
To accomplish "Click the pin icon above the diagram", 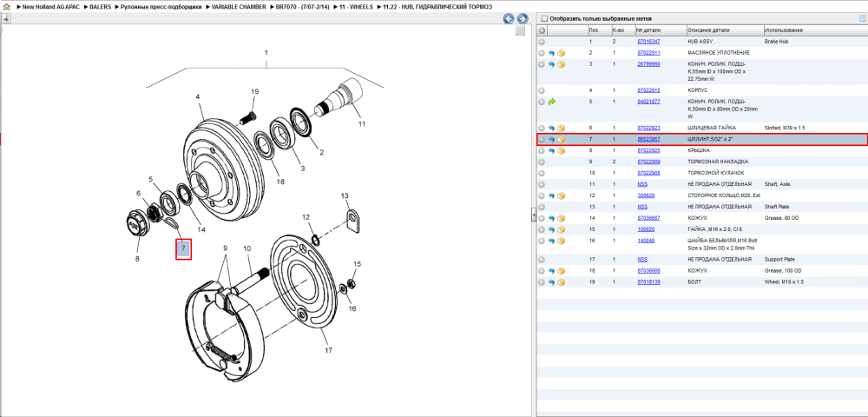I will click(6, 19).
